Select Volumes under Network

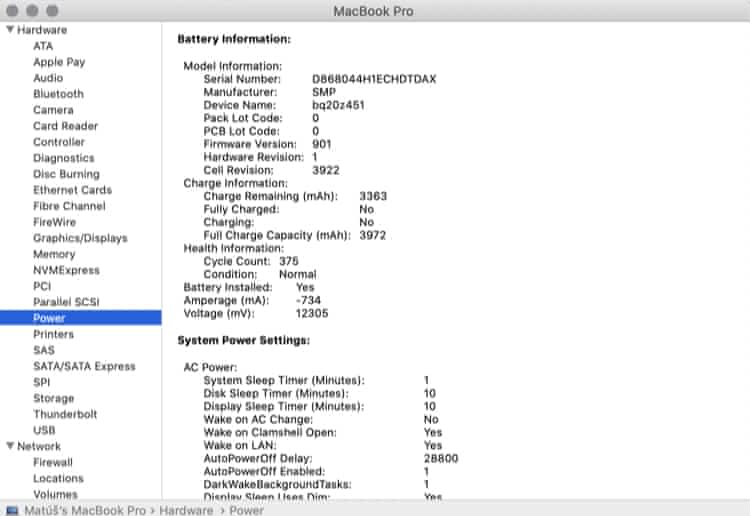pos(55,494)
